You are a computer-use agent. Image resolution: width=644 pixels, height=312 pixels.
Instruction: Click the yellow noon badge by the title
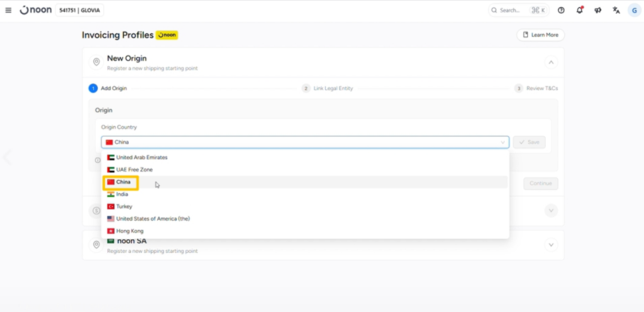coord(167,35)
